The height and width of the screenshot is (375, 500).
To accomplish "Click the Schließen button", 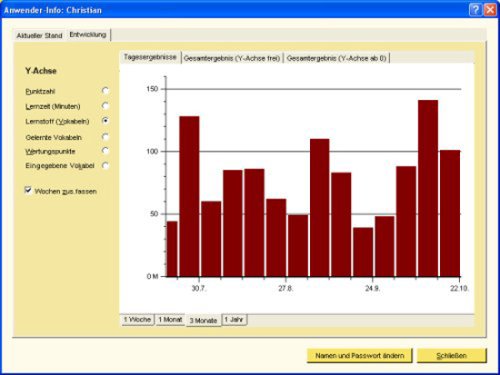I will (452, 356).
